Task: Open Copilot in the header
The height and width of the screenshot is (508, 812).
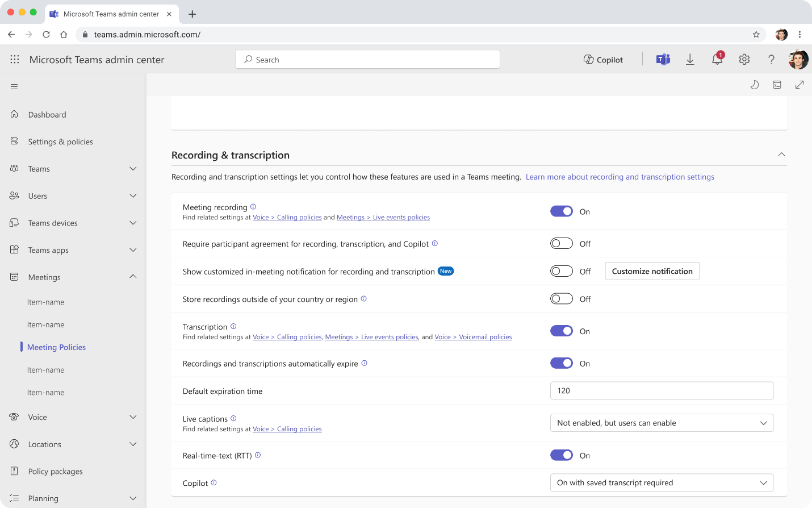Action: tap(603, 60)
